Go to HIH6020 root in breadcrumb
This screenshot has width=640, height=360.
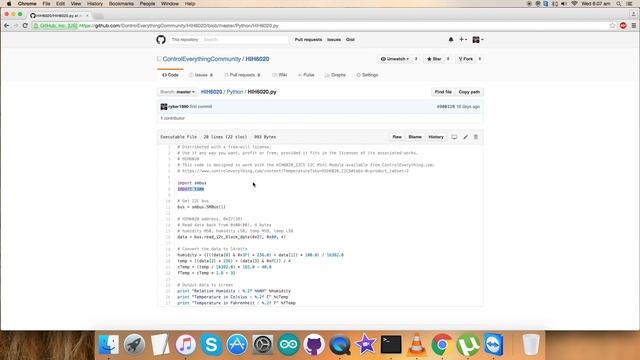tap(211, 92)
